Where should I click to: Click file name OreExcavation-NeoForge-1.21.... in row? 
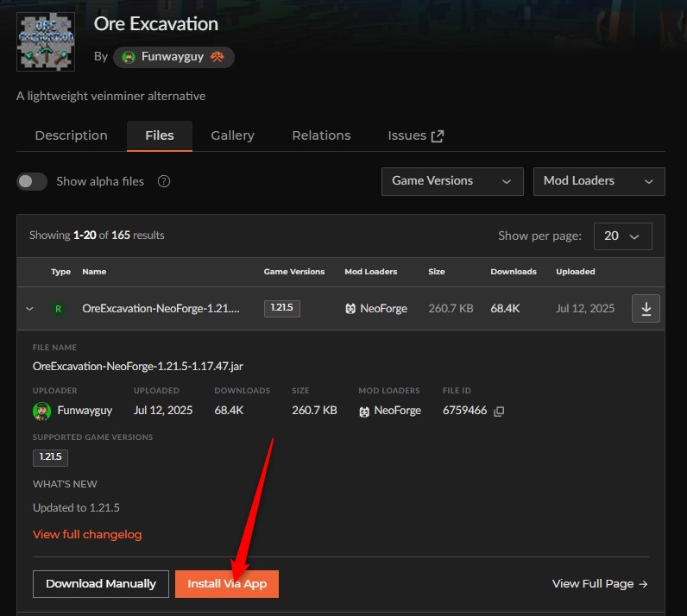coord(161,309)
